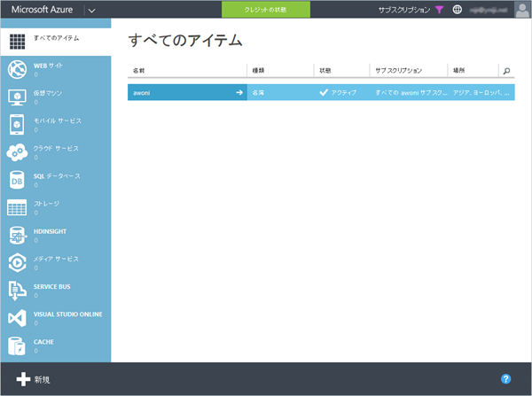Click the arrow on the awoni row
This screenshot has width=532, height=396.
pyautogui.click(x=239, y=92)
